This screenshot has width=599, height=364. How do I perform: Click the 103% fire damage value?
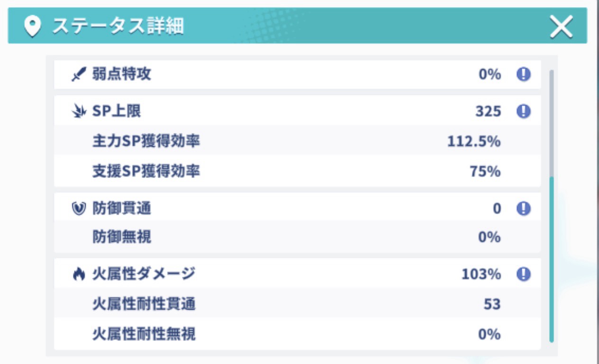click(x=481, y=274)
